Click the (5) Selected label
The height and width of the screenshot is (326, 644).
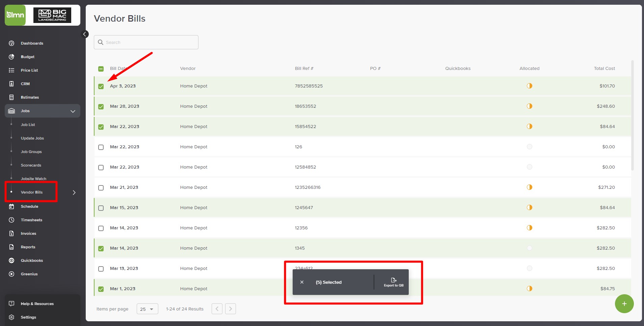[x=328, y=282]
